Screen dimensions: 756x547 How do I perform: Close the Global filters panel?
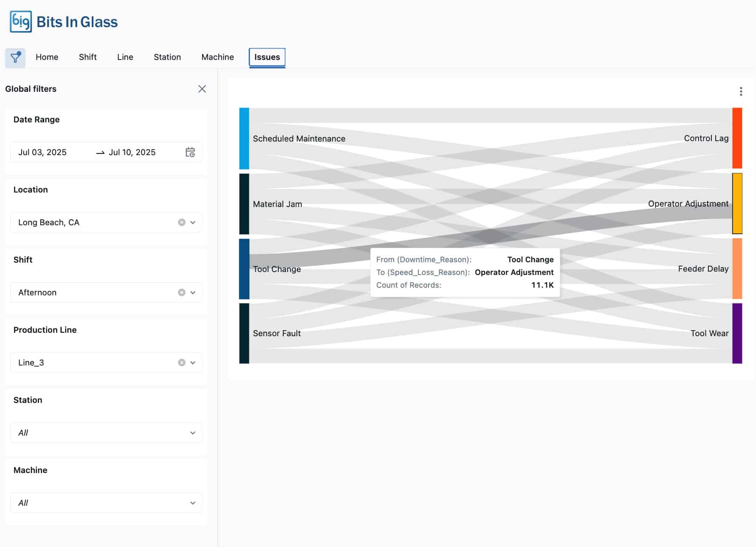202,89
